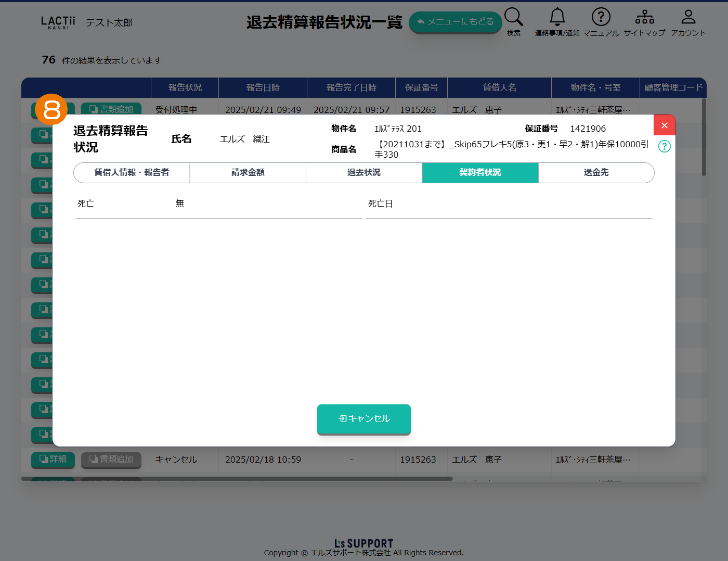Click the horizontal scrollbar below the table

(237, 479)
